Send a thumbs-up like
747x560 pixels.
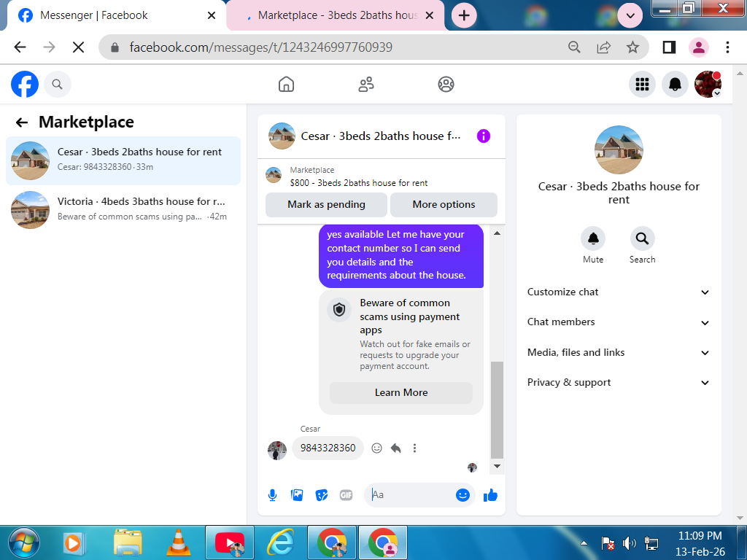[490, 495]
